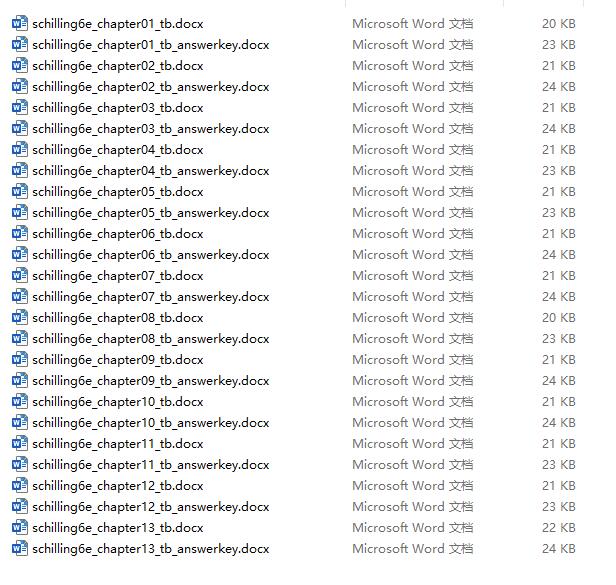Click the file name schilling6e_chapter04_tb.docx
616x585 pixels.
[118, 150]
